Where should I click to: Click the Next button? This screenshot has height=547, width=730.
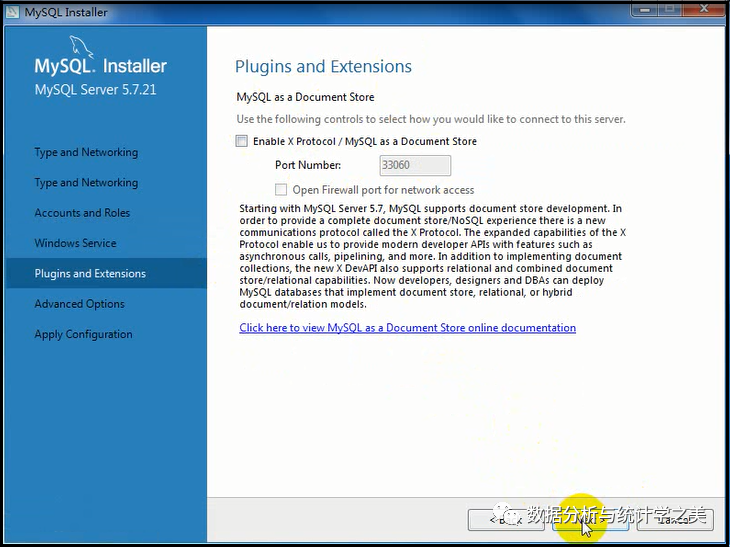(x=590, y=520)
